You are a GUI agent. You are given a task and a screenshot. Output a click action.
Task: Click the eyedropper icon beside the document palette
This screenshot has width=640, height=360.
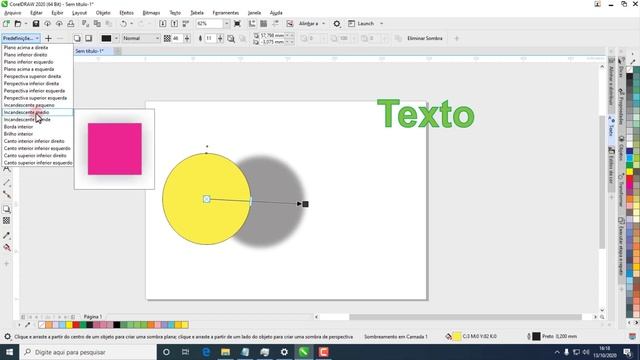click(28, 325)
